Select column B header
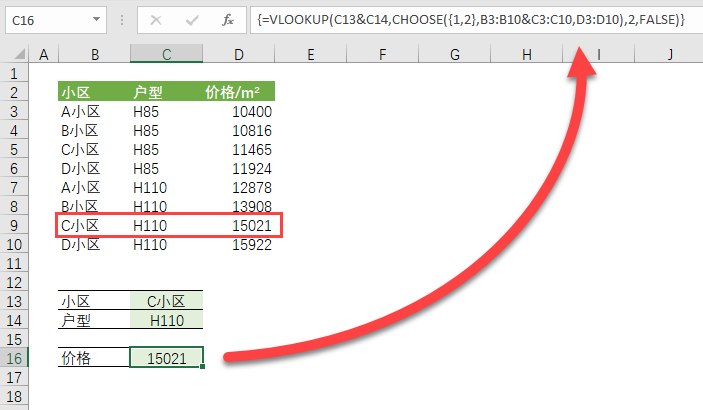Image resolution: width=703 pixels, height=410 pixels. [x=95, y=54]
